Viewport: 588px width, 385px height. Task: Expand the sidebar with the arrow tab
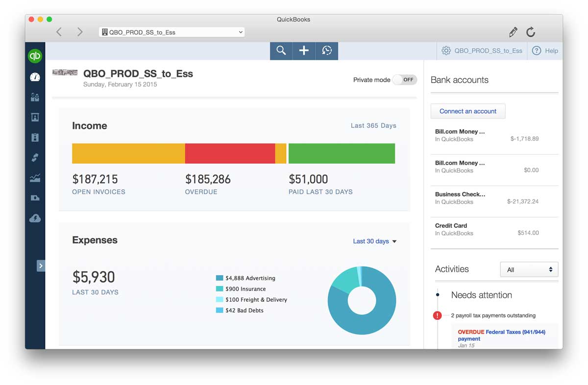pos(41,265)
